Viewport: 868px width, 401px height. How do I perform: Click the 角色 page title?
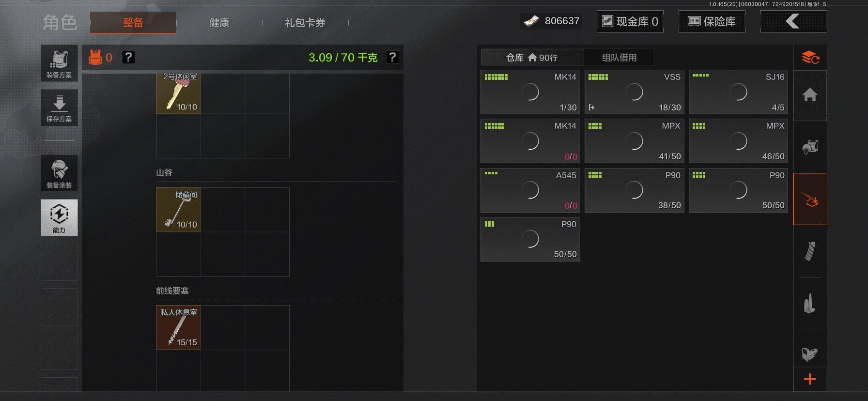coord(60,22)
